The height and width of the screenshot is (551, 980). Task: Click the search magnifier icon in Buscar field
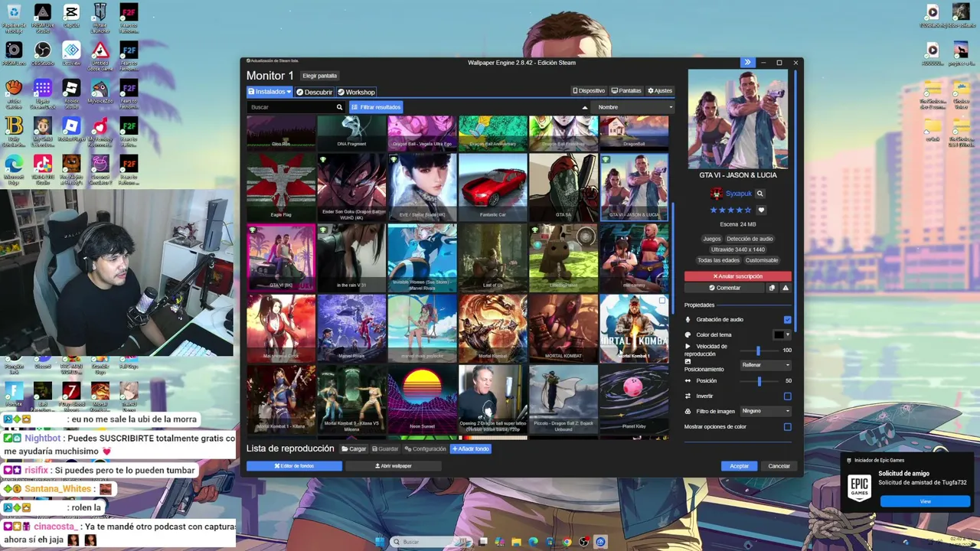pos(339,107)
